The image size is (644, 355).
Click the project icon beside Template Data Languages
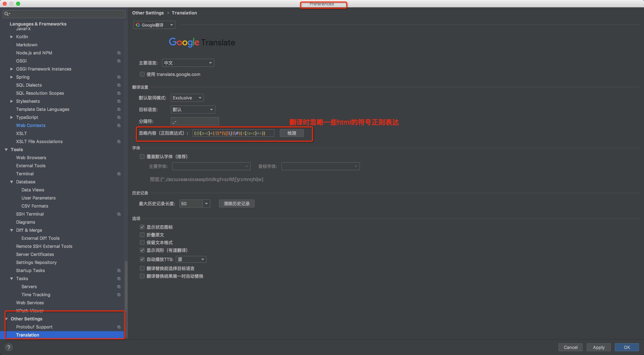coord(119,109)
